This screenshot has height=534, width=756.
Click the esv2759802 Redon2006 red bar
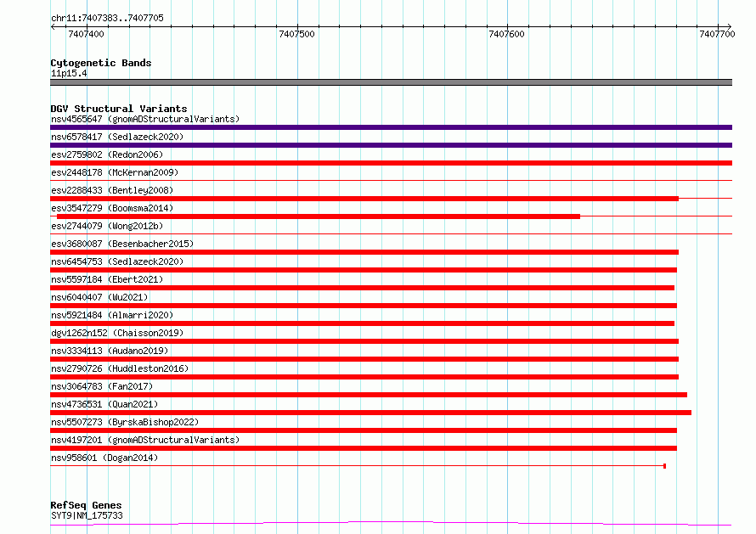(391, 163)
